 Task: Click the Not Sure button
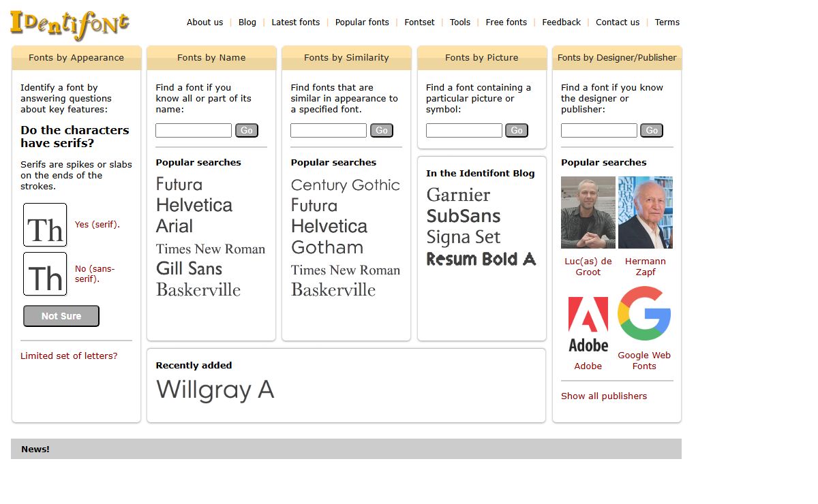tap(61, 316)
